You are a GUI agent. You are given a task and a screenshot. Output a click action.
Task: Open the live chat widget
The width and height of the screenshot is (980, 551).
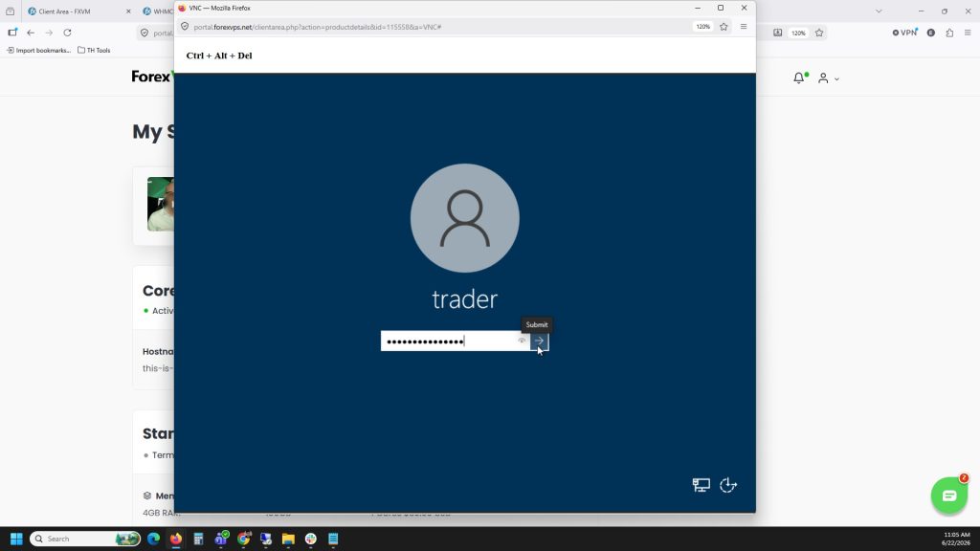(x=949, y=496)
